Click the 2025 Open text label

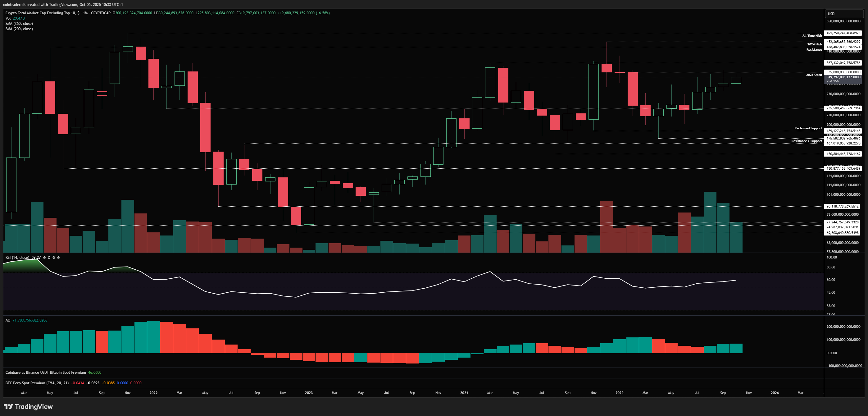[x=814, y=75]
